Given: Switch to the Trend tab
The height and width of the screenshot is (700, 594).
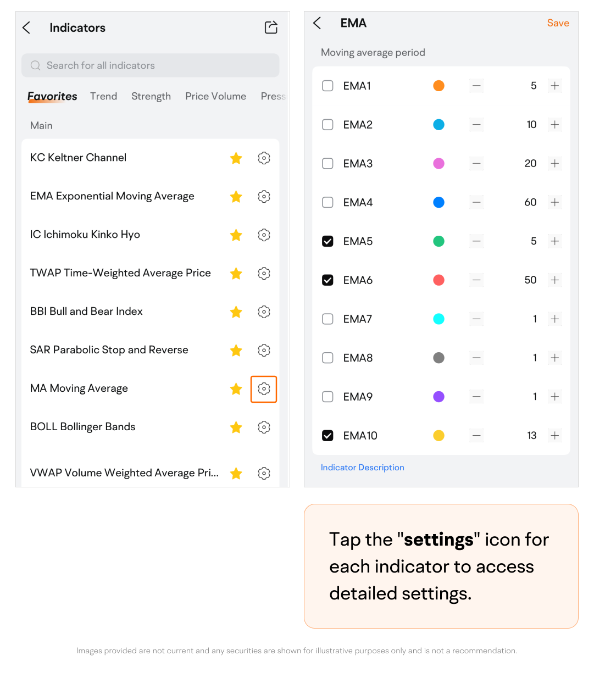Looking at the screenshot, I should (x=103, y=96).
